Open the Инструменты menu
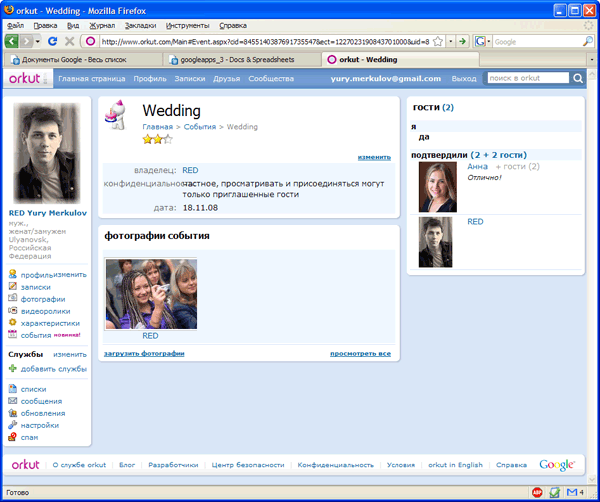Screen dimensions: 600x502 (x=188, y=26)
